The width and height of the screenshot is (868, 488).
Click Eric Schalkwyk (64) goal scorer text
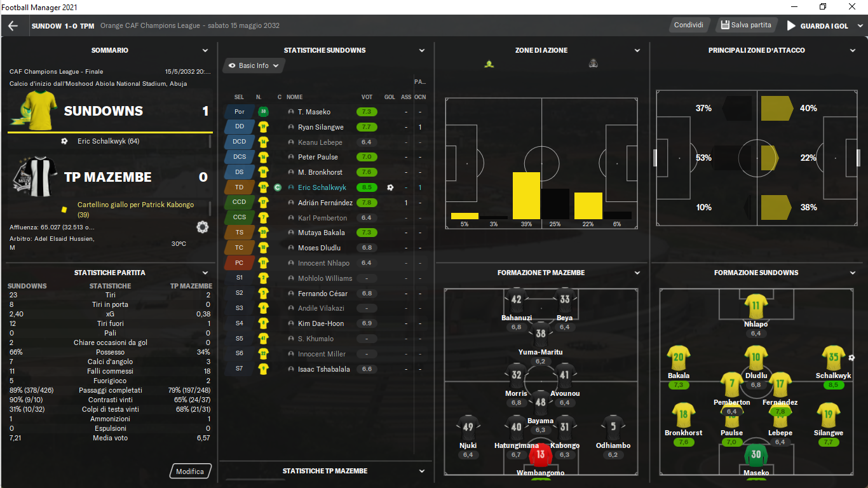tap(108, 141)
